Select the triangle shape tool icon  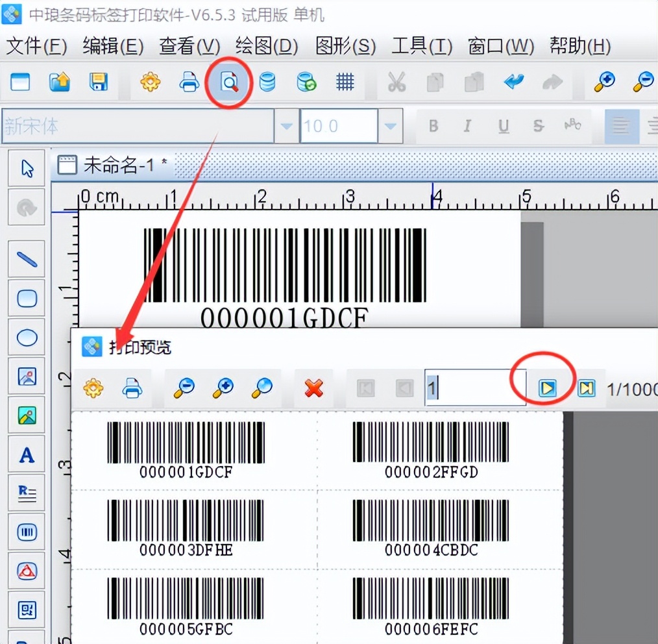(27, 571)
